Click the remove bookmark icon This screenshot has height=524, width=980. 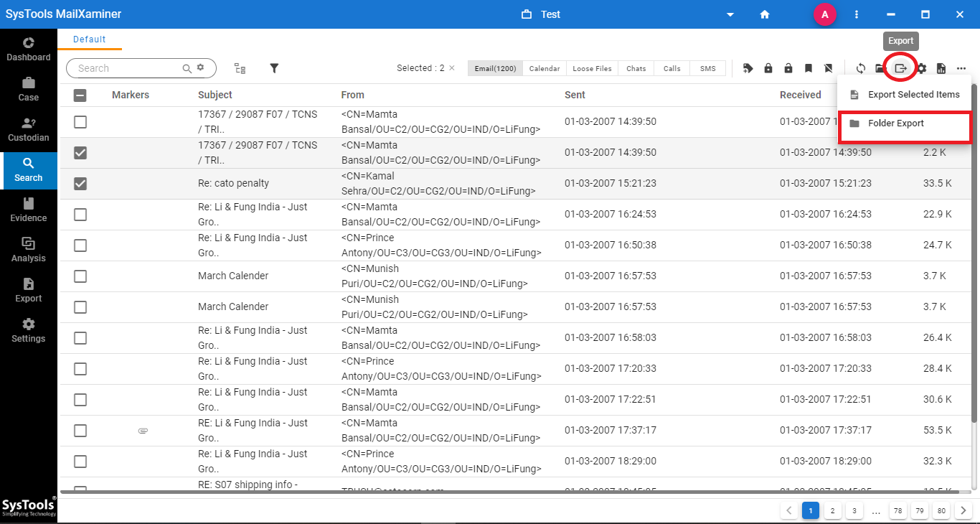pos(829,68)
